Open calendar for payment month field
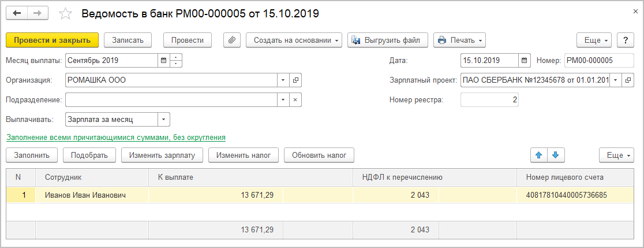Viewport: 644px width, 248px height. pyautogui.click(x=163, y=60)
